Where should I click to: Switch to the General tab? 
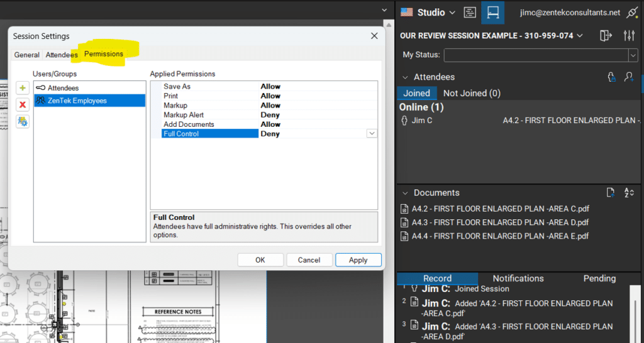tap(26, 55)
